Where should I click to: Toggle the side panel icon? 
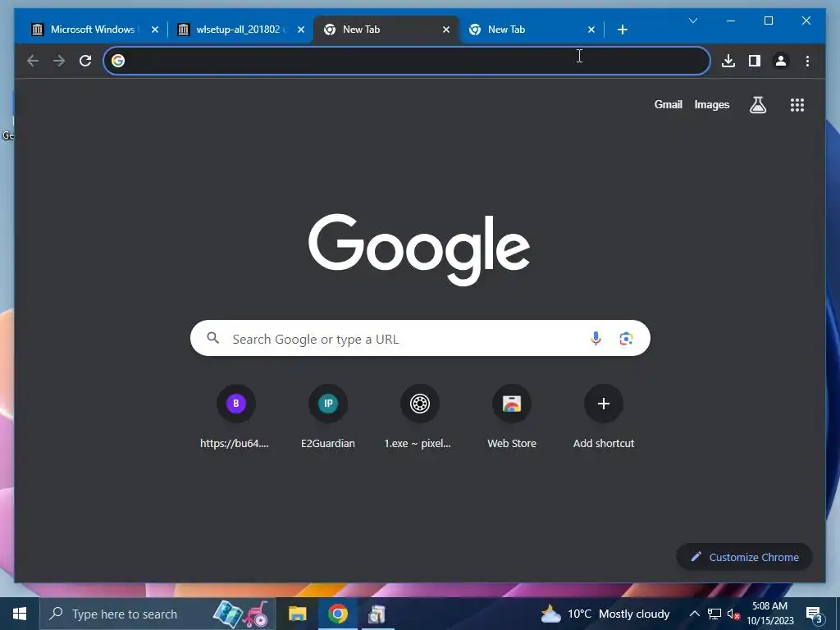(x=755, y=61)
